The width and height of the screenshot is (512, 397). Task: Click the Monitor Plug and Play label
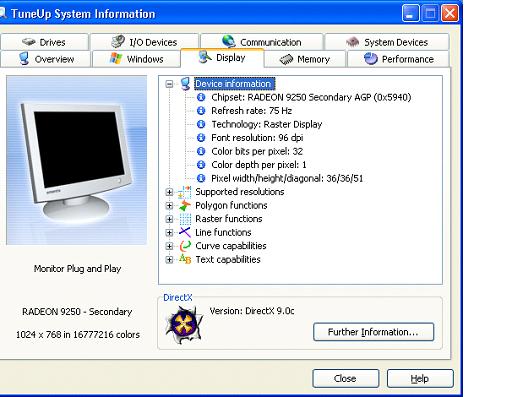coord(77,268)
